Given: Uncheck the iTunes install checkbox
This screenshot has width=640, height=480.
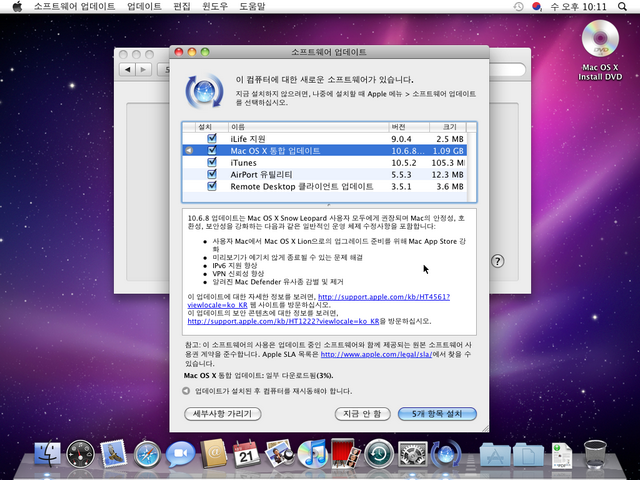Looking at the screenshot, I should click(x=212, y=162).
